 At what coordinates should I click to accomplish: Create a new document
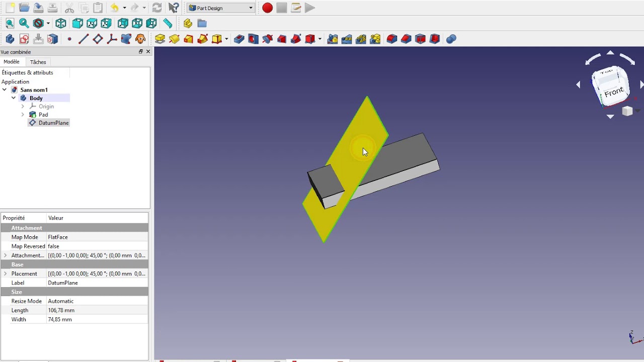(10, 8)
